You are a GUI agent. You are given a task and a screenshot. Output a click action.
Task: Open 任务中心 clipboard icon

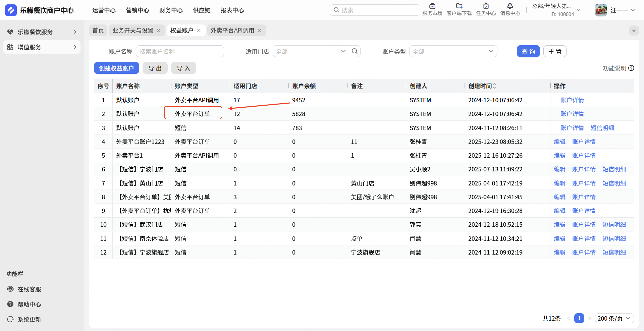486,6
